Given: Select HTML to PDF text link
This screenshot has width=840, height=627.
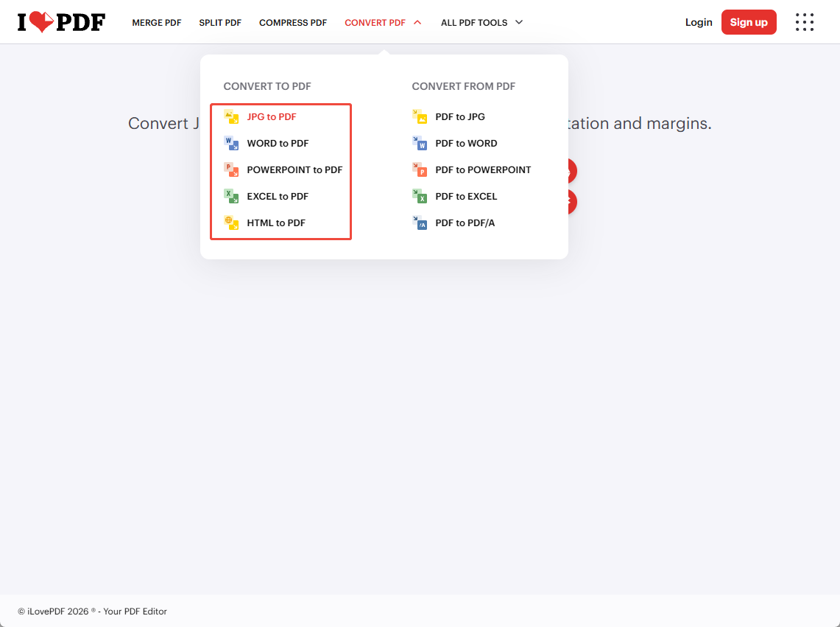Looking at the screenshot, I should [x=276, y=223].
